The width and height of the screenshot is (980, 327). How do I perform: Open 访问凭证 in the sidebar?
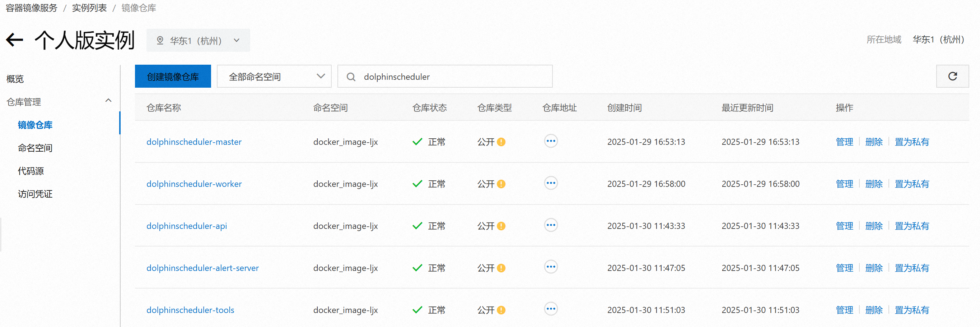35,194
